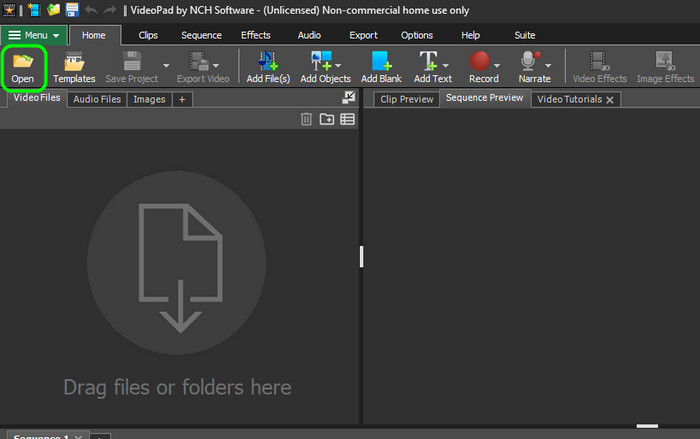Select the Clip Preview tab
This screenshot has height=439, width=700.
406,99
